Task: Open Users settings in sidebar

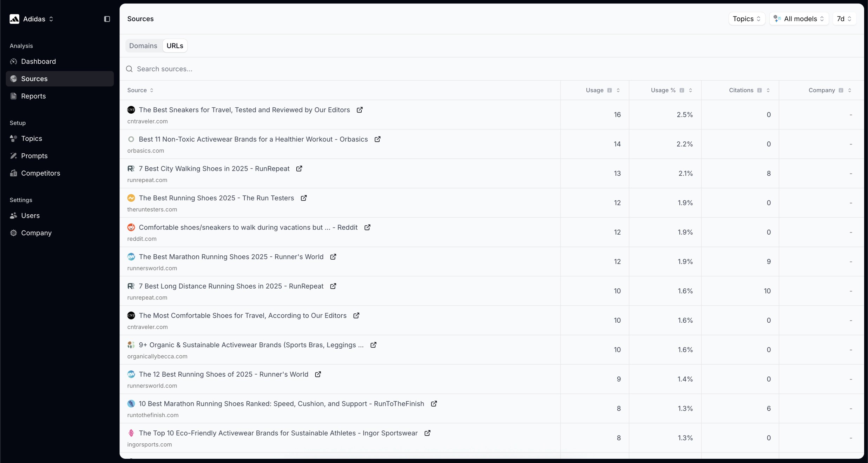Action: coord(60,216)
